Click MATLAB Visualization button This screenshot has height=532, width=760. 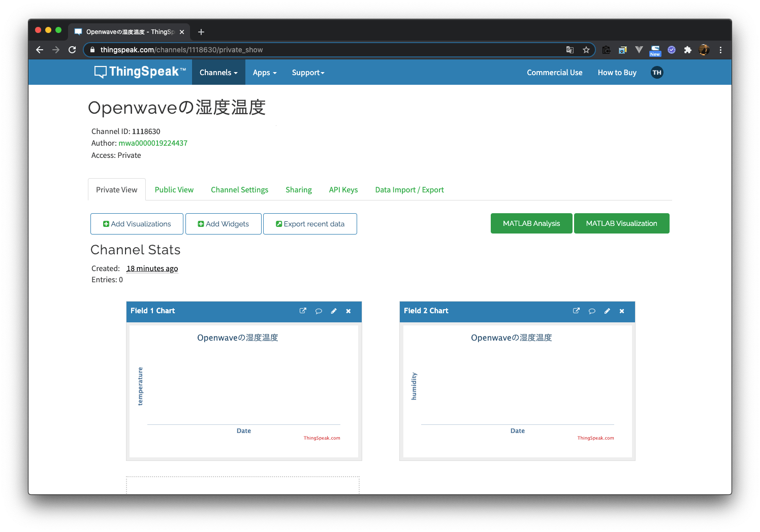tap(622, 223)
